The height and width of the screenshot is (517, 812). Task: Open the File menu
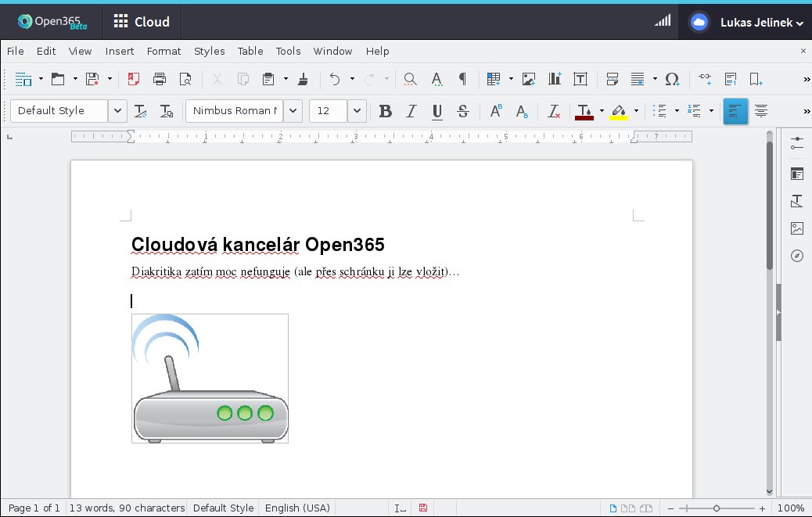tap(16, 52)
